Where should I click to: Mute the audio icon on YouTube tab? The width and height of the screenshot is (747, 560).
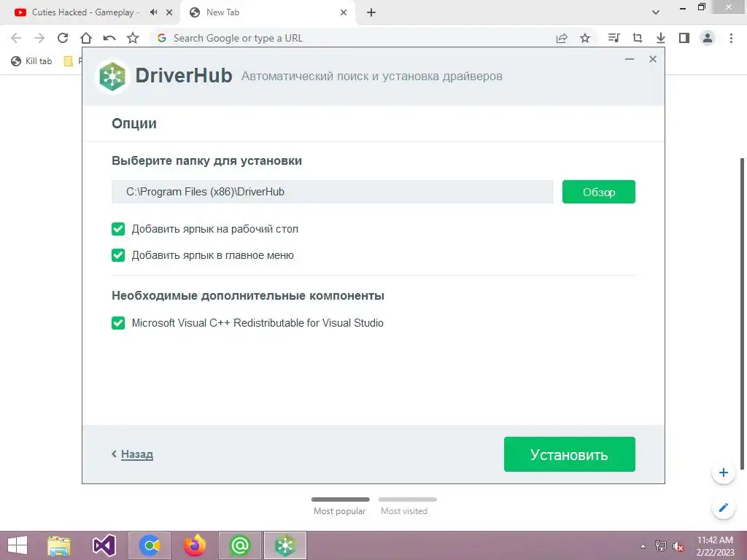tap(153, 12)
